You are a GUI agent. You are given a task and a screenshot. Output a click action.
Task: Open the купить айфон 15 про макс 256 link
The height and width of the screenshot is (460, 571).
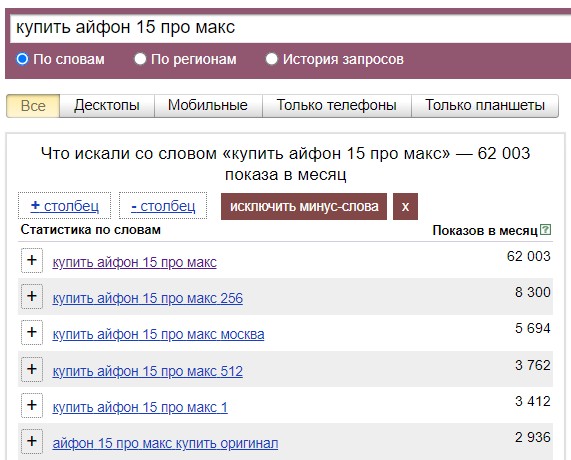pos(147,298)
